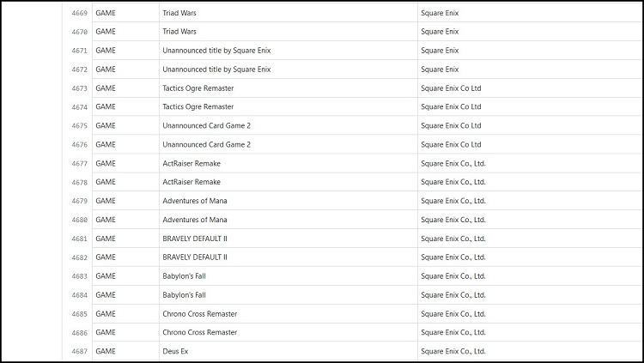Select row number 4676

(79, 144)
